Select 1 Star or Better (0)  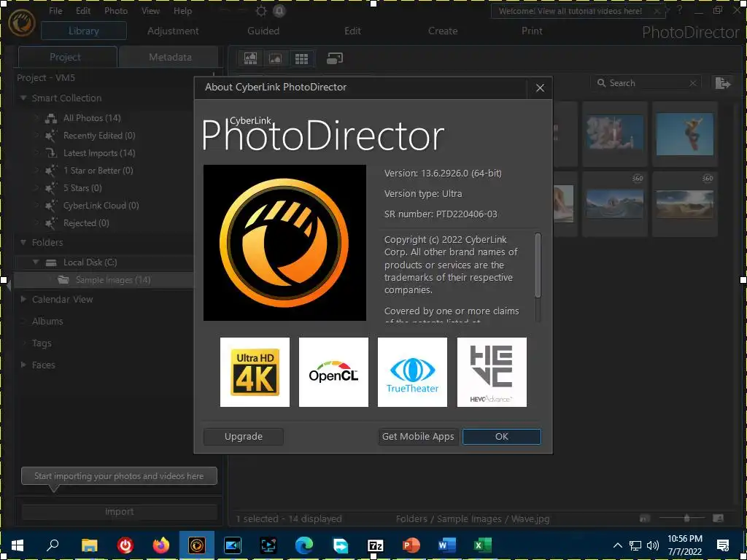point(98,171)
